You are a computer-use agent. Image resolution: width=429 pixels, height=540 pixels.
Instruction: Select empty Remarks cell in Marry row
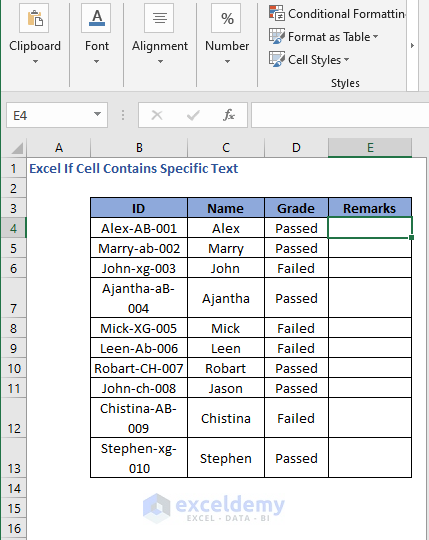tap(370, 248)
